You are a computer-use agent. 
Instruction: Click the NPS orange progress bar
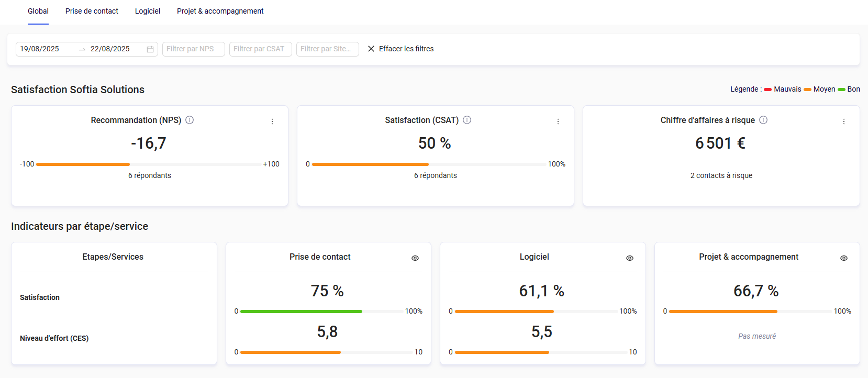83,164
